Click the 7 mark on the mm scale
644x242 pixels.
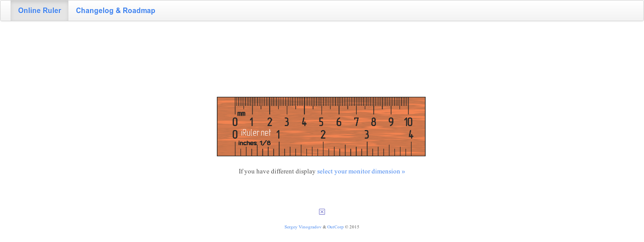coord(356,122)
